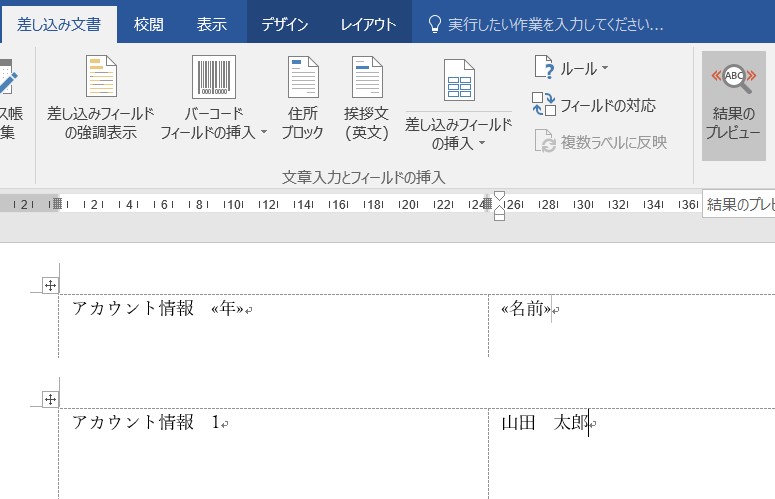The height and width of the screenshot is (499, 775).
Task: Click Match Fields (フィールドの対応)
Action: 594,105
